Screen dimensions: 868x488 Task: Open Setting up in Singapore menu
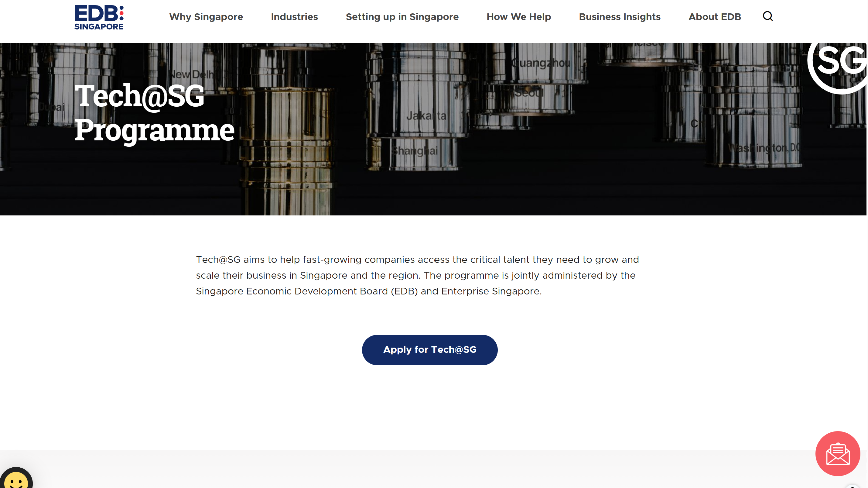pos(402,17)
